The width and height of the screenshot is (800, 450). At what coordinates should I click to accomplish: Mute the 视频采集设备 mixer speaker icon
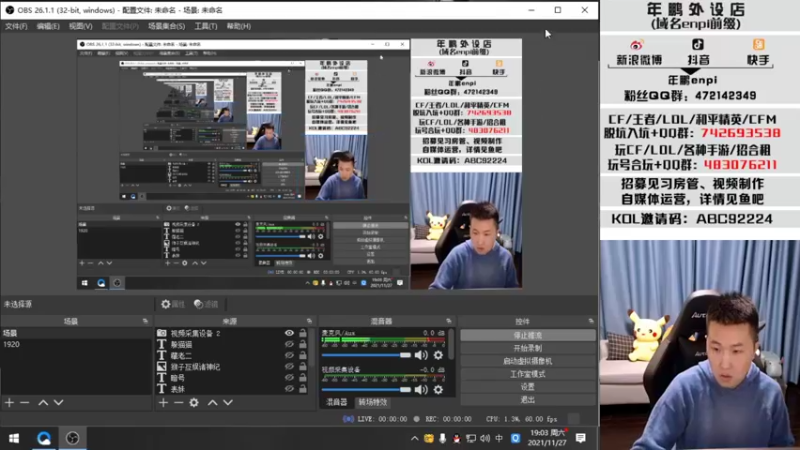[x=421, y=390]
